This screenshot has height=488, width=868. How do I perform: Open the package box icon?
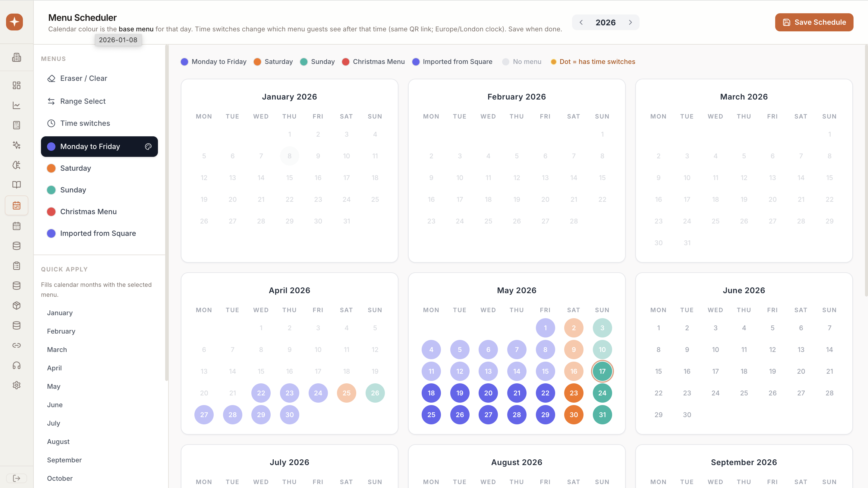(17, 306)
